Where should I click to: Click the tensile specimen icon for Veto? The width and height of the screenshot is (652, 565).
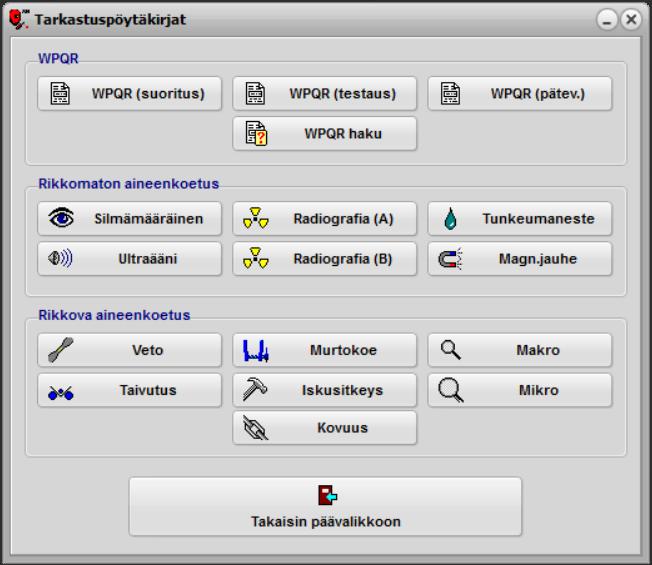(61, 350)
